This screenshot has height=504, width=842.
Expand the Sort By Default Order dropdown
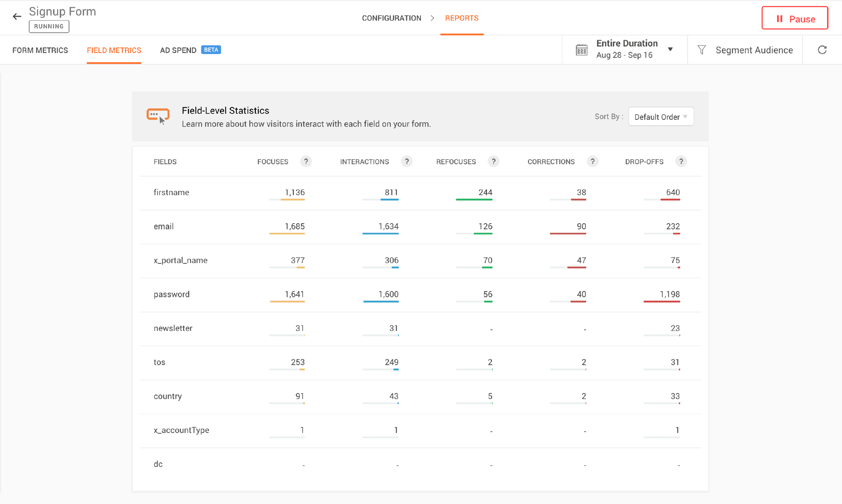[x=661, y=117]
